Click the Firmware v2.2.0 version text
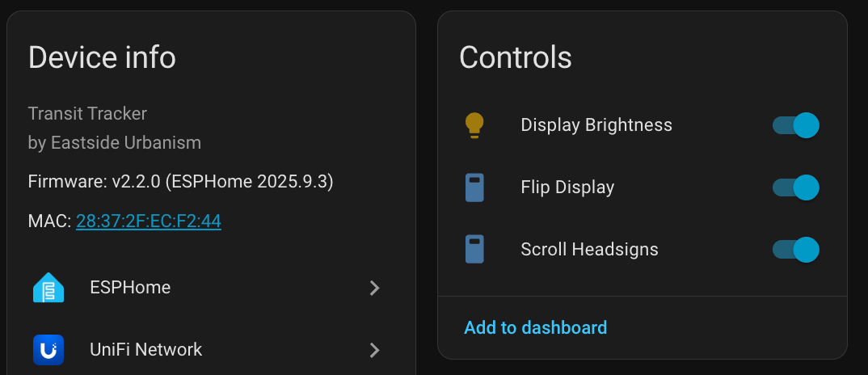 point(180,181)
